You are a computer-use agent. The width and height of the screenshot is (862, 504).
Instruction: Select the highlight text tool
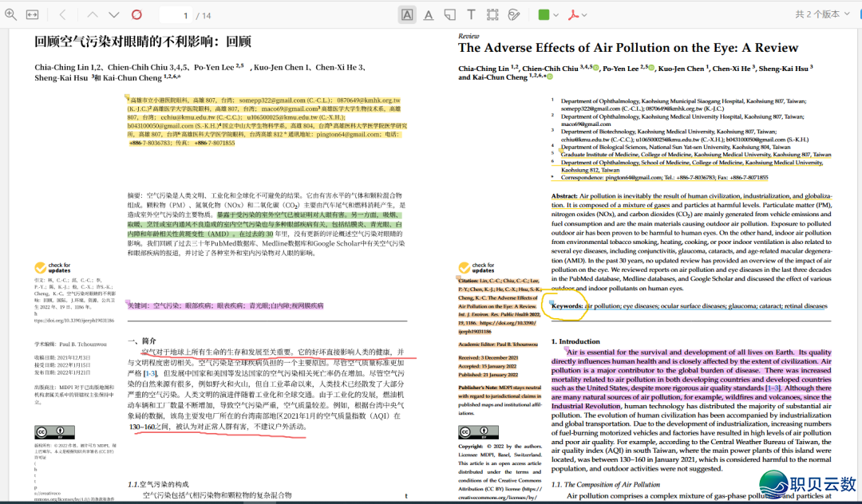tap(408, 14)
